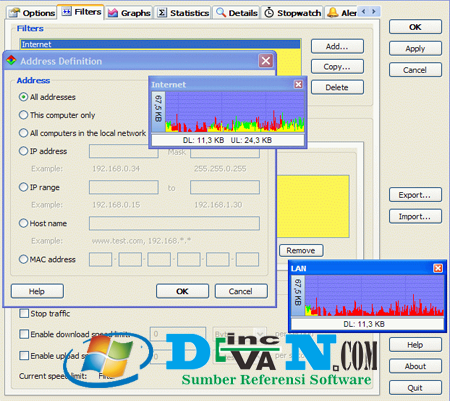The height and width of the screenshot is (401, 450).
Task: Click the Add... filter button
Action: click(x=337, y=46)
